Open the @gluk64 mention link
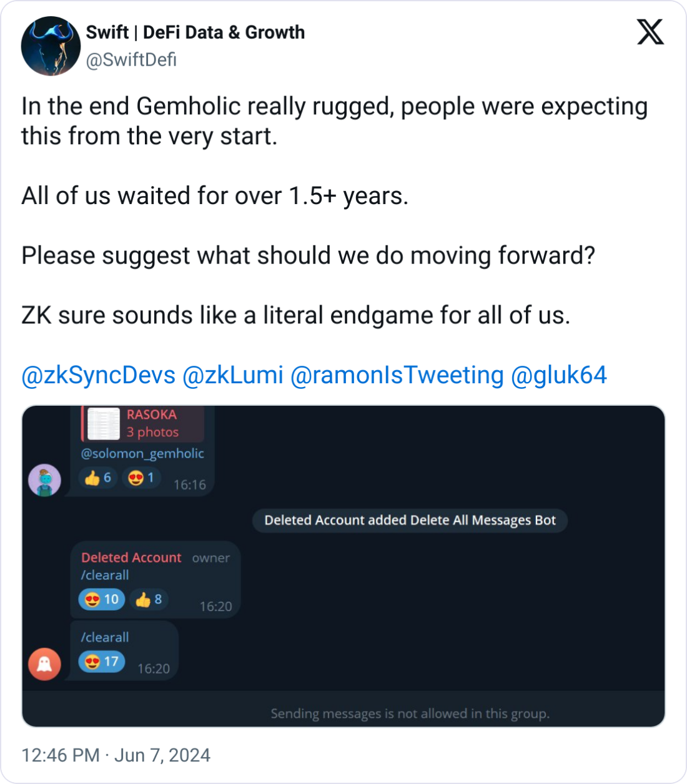Viewport: 687px width, 784px height. click(559, 375)
